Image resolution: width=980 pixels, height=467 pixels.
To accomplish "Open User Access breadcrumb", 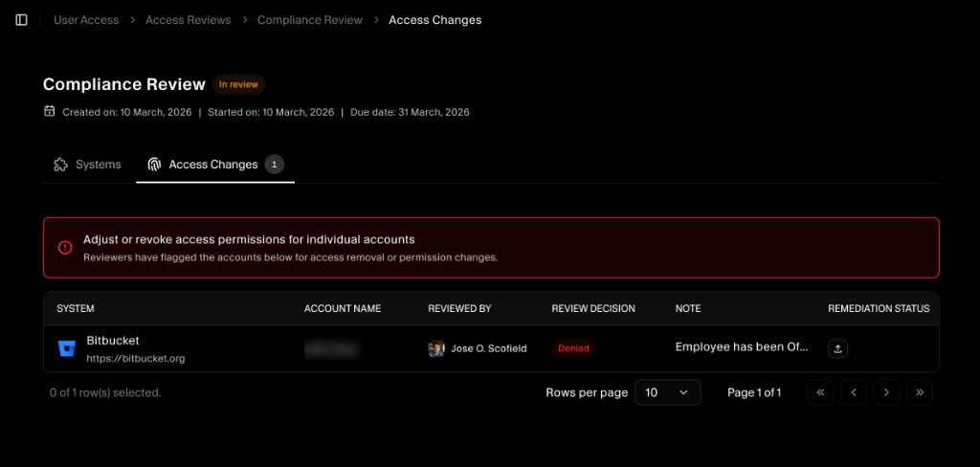I will tap(86, 20).
